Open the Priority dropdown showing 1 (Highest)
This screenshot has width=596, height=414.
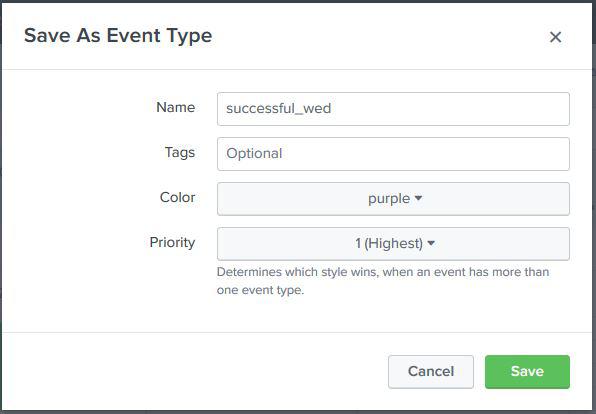point(393,243)
